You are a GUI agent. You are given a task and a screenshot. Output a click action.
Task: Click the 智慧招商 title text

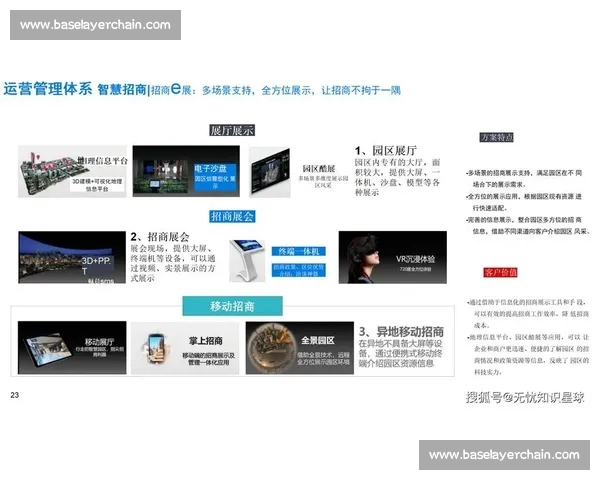[x=122, y=90]
